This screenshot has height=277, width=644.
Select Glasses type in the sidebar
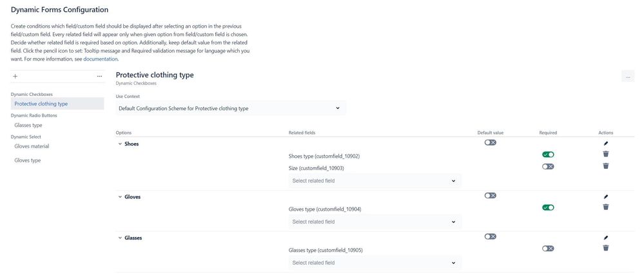(x=28, y=125)
